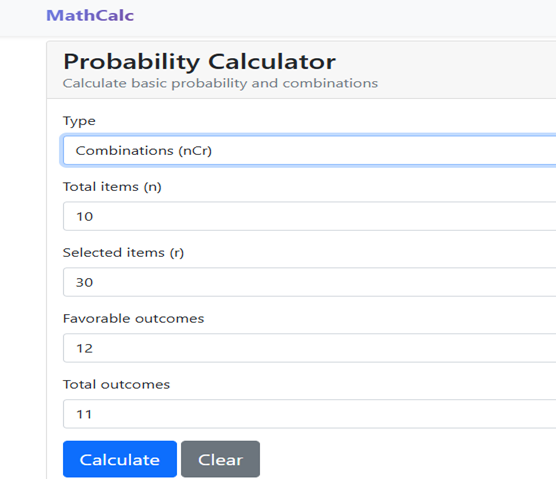This screenshot has width=556, height=479.
Task: Open the MathCalc home link
Action: [x=90, y=16]
